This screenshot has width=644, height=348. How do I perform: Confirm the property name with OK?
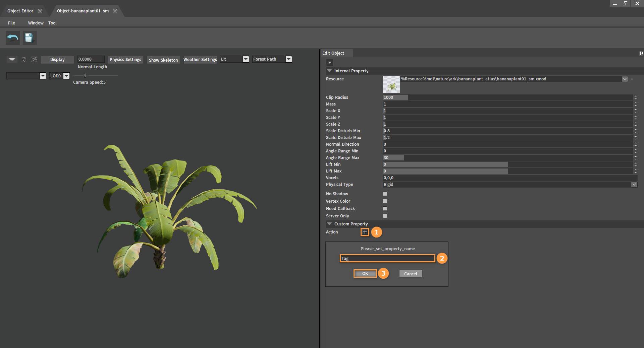pyautogui.click(x=365, y=274)
